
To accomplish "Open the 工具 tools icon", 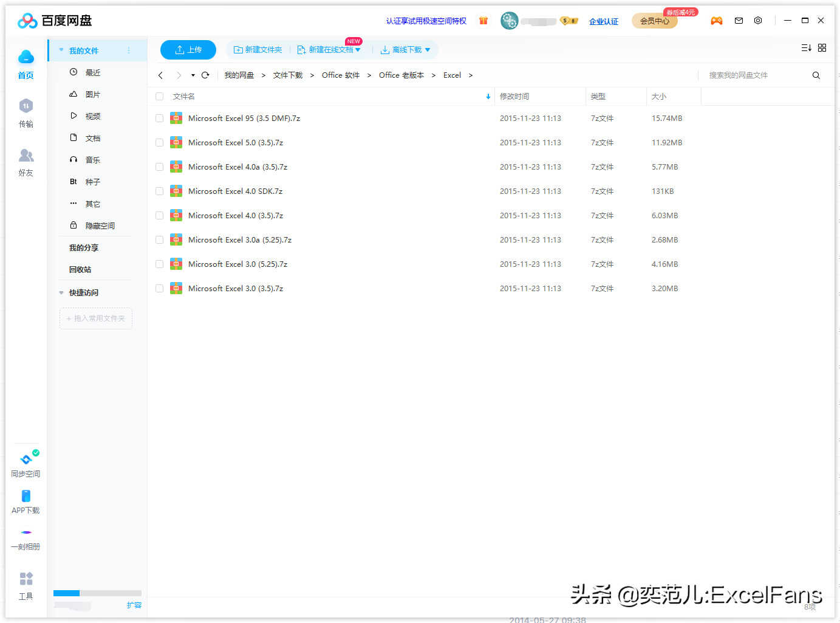I will coord(26,578).
